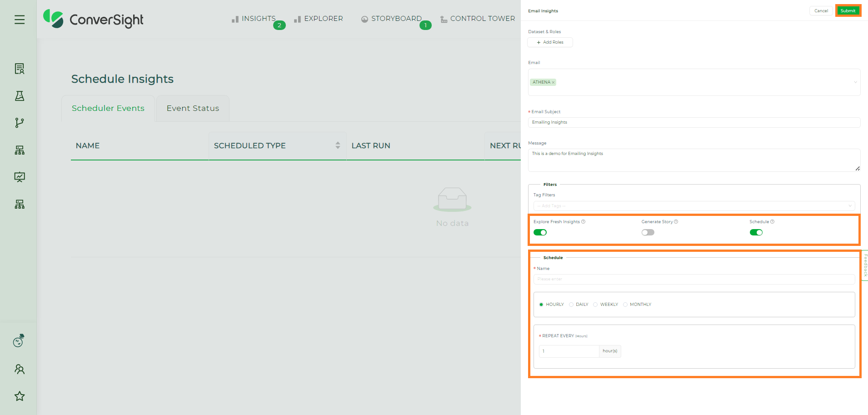The image size is (868, 415).
Task: Click the Add Roles button
Action: click(550, 42)
